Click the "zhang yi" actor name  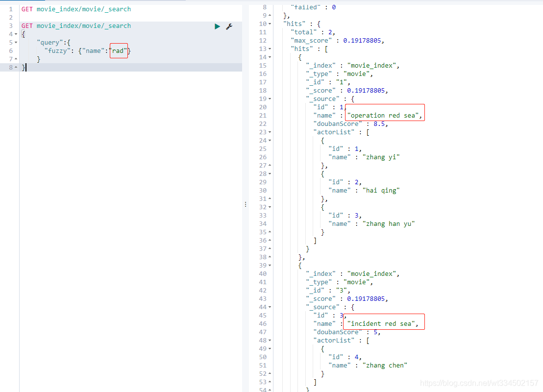coord(381,157)
